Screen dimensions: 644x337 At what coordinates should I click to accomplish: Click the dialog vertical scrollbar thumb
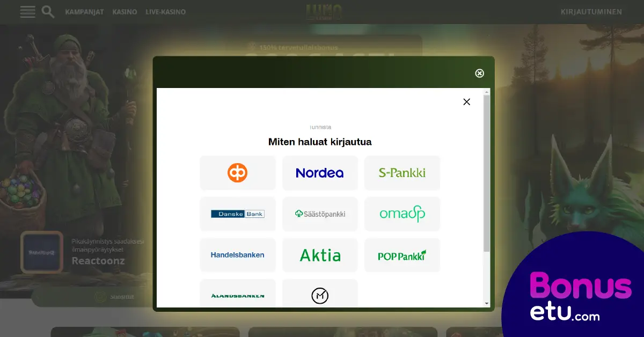[x=487, y=174]
